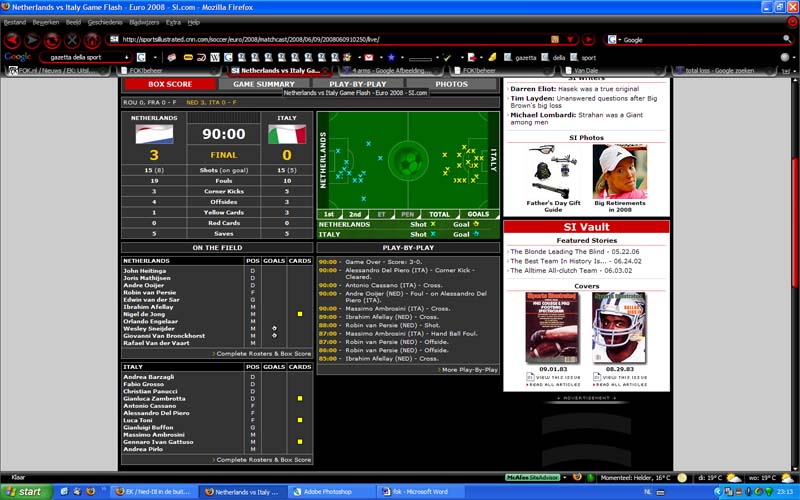Open the gazetta della sport toolbar dropdown

127,57
